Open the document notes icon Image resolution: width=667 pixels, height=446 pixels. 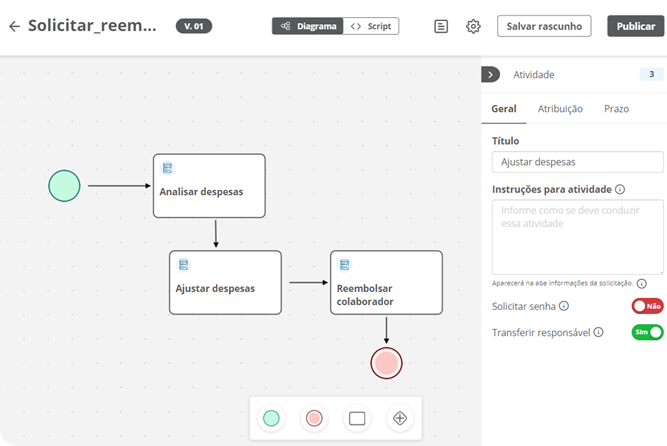tap(441, 26)
